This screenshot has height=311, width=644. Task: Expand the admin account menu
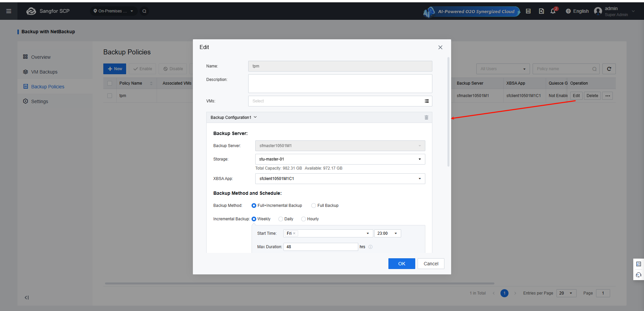[x=633, y=11]
